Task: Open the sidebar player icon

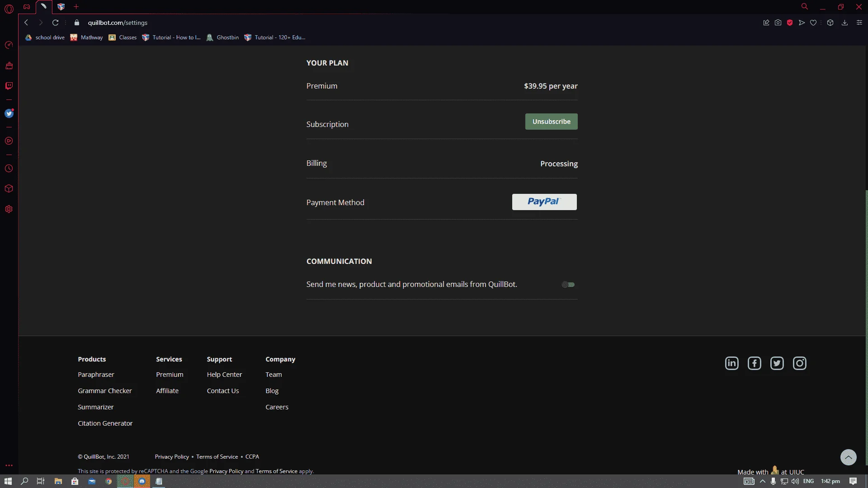Action: (9, 141)
